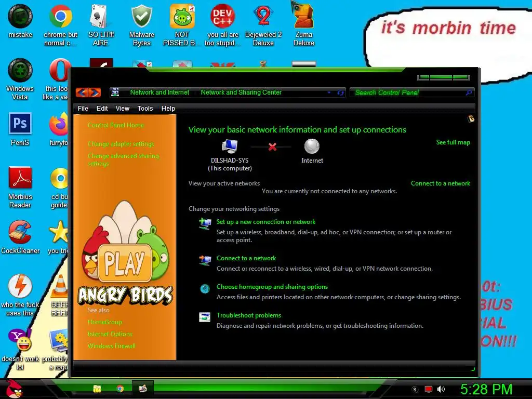532x399 pixels.
Task: Open the yellow star 'you tri...' icon
Action: click(x=58, y=237)
